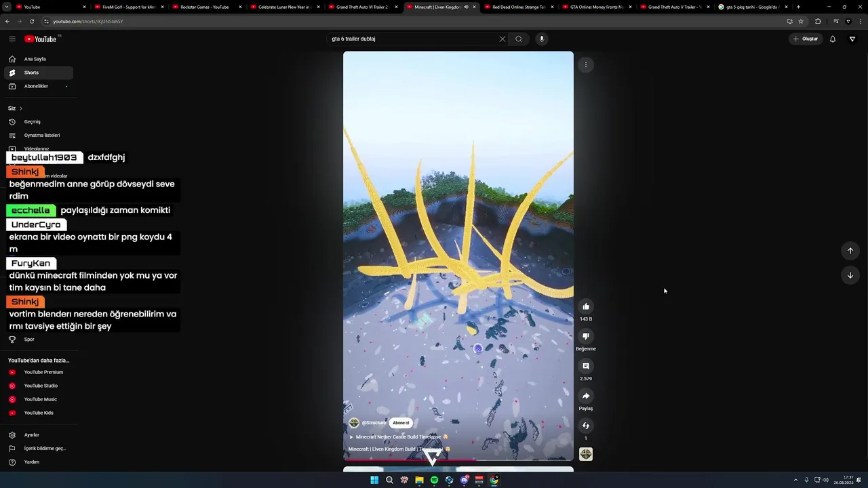Start voice search with microphone
The width and height of the screenshot is (868, 488).
click(541, 39)
